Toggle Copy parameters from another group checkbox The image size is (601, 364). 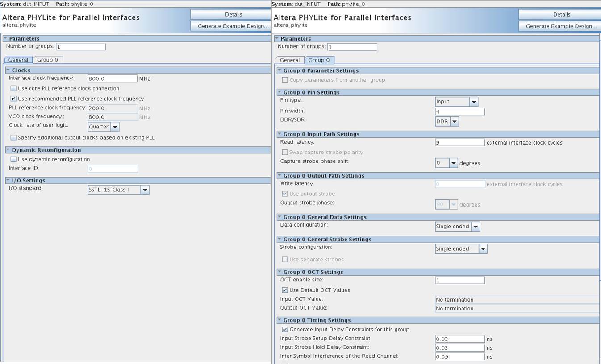pyautogui.click(x=285, y=80)
